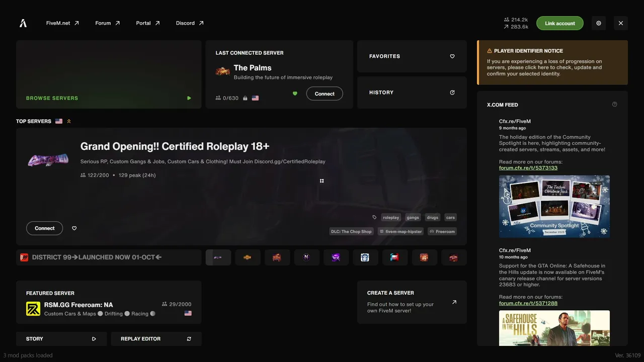Favorite the Certified Roleplay server heart
Viewport: 644px width, 362px height.
click(x=74, y=228)
